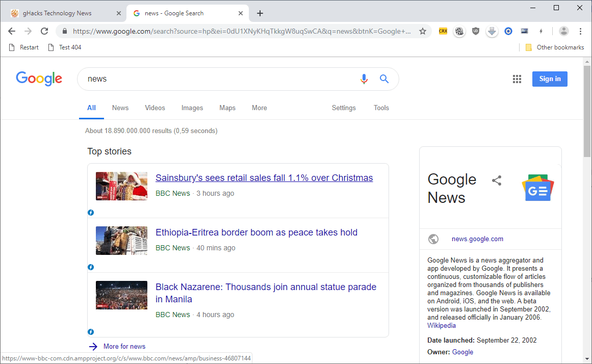Image resolution: width=592 pixels, height=364 pixels.
Task: Open the CRX extension icon
Action: click(443, 31)
